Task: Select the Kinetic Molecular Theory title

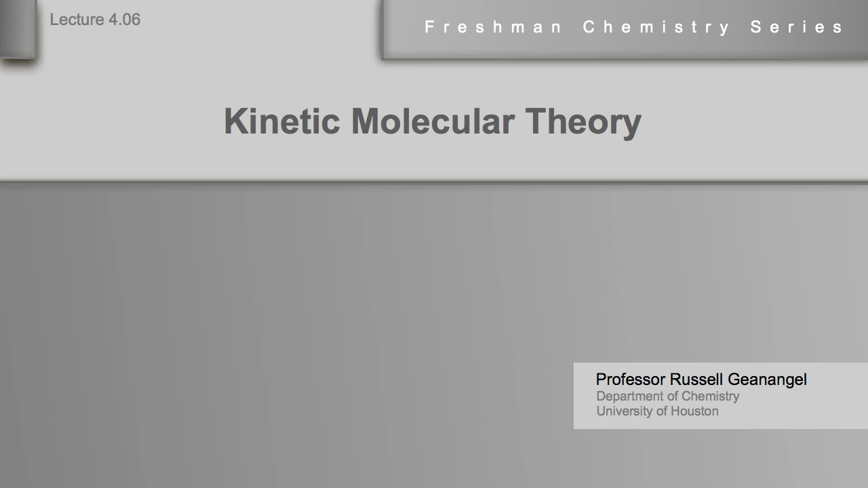Action: pos(433,122)
